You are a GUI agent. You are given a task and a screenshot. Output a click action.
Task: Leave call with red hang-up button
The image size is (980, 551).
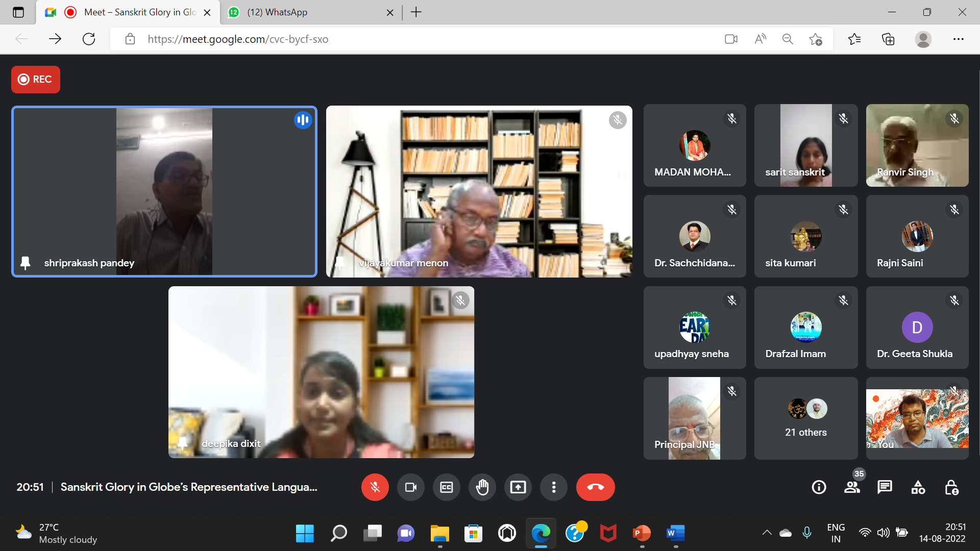click(x=595, y=487)
